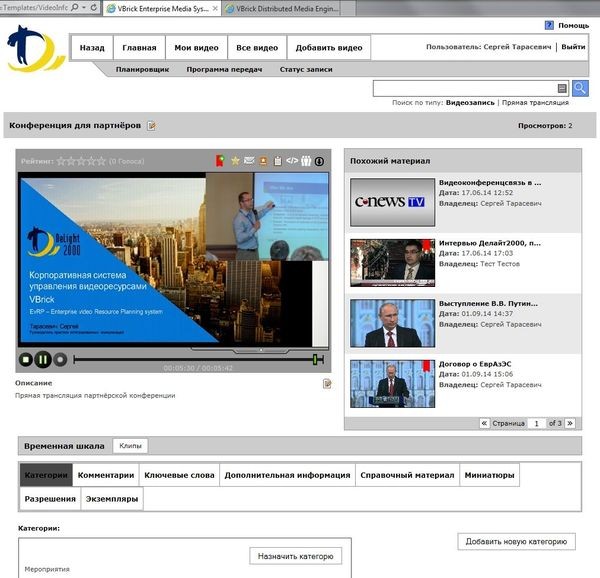
Task: Click the company logo
Action: click(x=36, y=48)
